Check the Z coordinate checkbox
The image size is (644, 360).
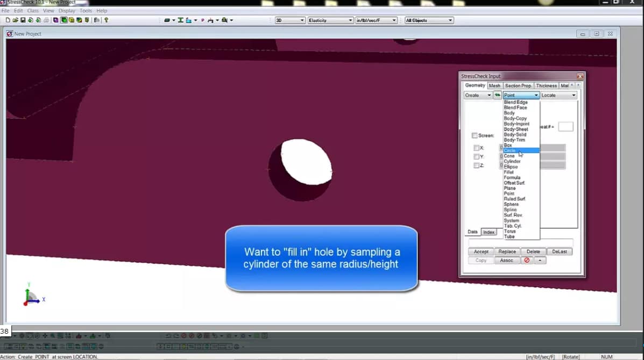coord(476,165)
